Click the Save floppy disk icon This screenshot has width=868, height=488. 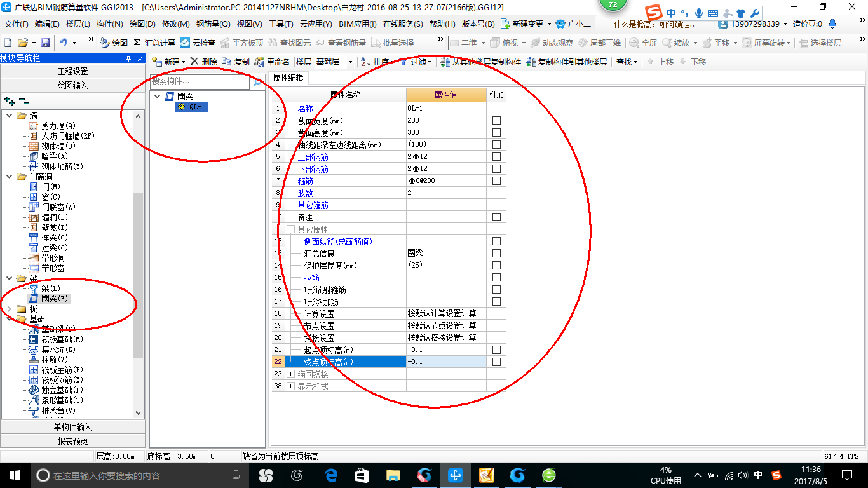[45, 43]
